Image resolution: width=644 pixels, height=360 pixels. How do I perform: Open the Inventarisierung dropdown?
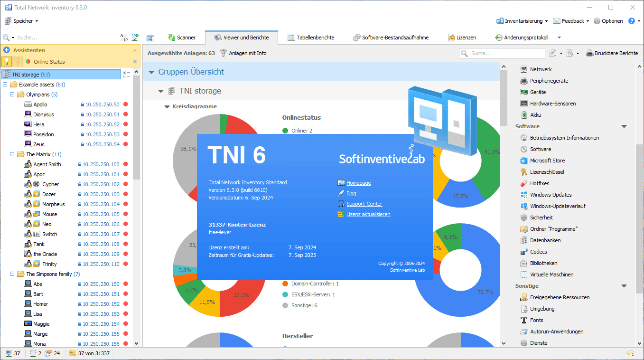coord(522,21)
